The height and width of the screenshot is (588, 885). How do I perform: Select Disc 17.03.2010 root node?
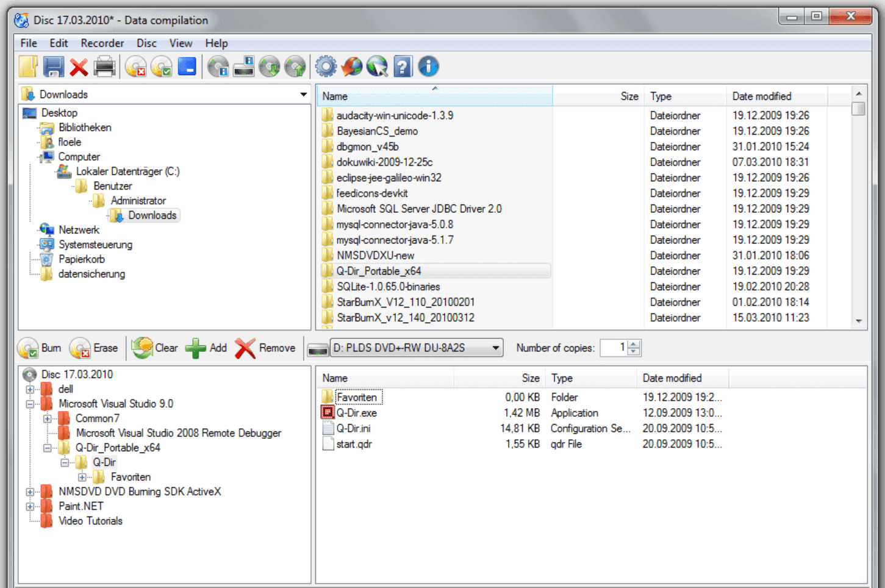tap(77, 375)
